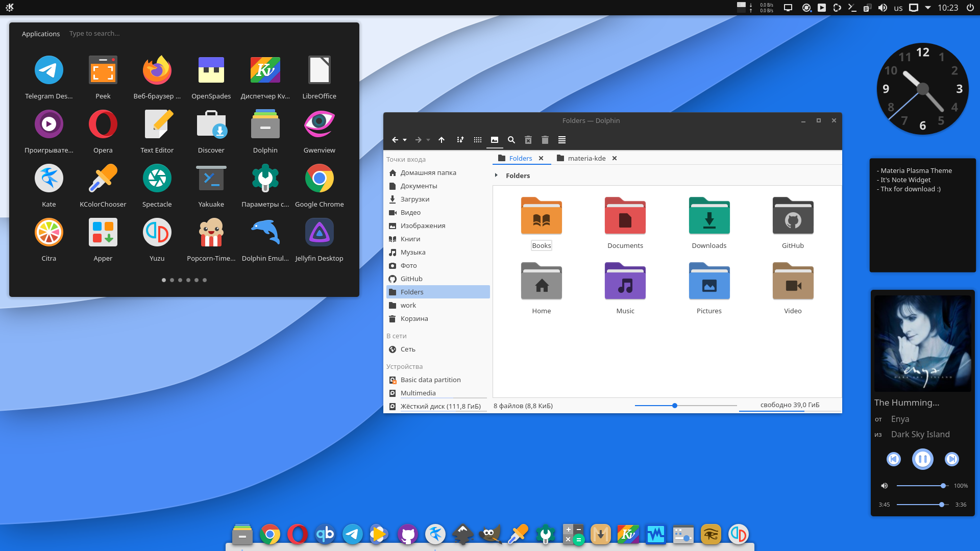Open Сеть in the places sidebar
Image resolution: width=980 pixels, height=551 pixels.
click(438, 349)
